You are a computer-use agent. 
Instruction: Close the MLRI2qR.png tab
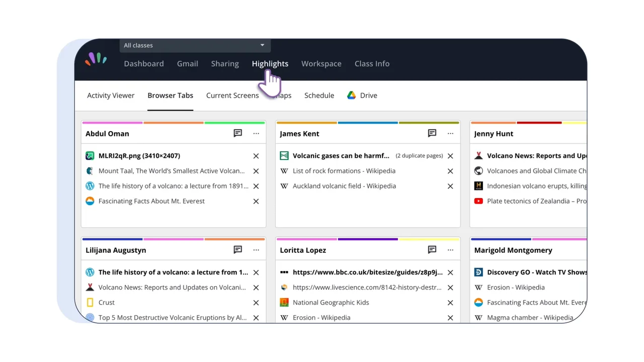pos(256,156)
